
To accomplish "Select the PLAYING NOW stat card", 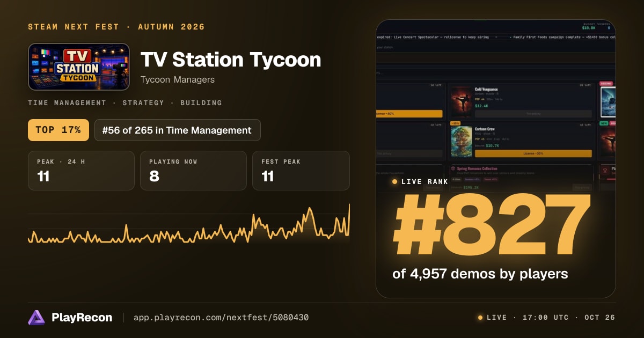I will (193, 171).
